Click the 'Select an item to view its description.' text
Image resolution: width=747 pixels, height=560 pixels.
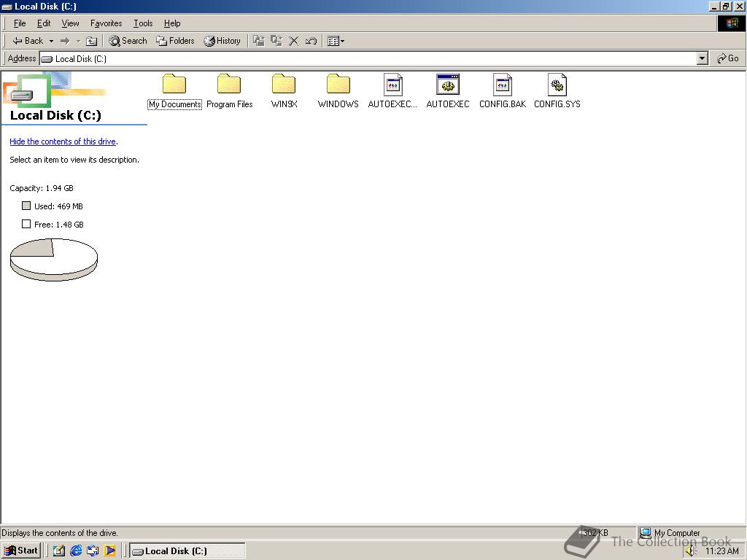click(74, 160)
